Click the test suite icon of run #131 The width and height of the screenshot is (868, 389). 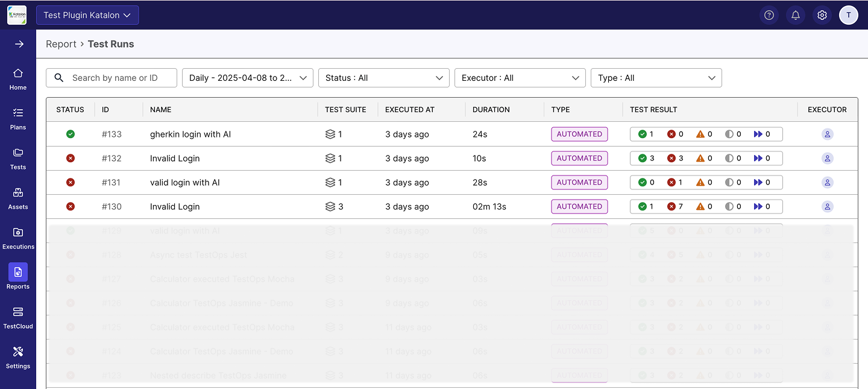tap(330, 182)
